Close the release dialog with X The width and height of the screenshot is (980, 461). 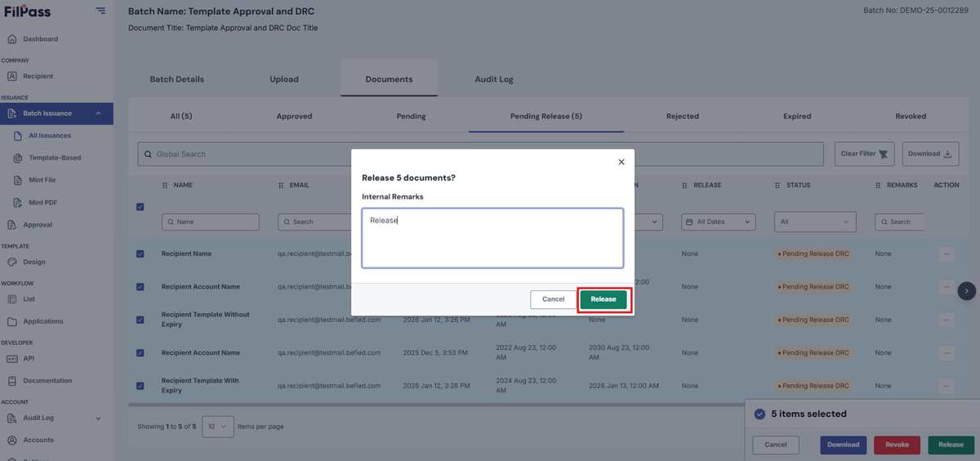click(x=621, y=162)
